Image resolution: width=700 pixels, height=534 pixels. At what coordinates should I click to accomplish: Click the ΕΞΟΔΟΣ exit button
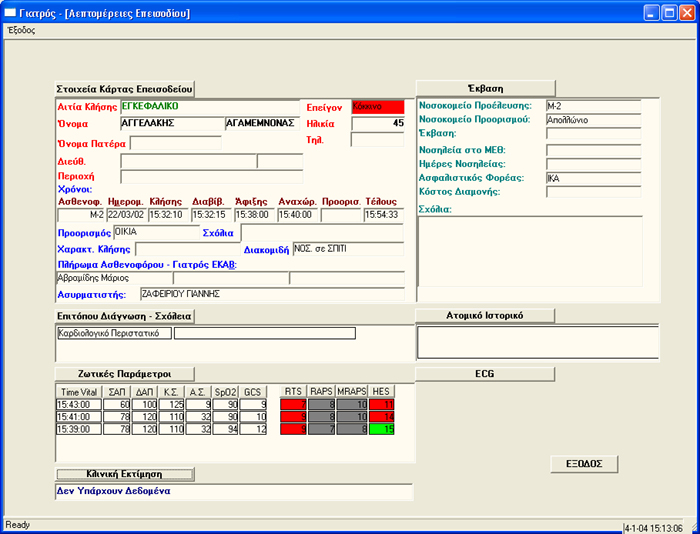pyautogui.click(x=584, y=464)
